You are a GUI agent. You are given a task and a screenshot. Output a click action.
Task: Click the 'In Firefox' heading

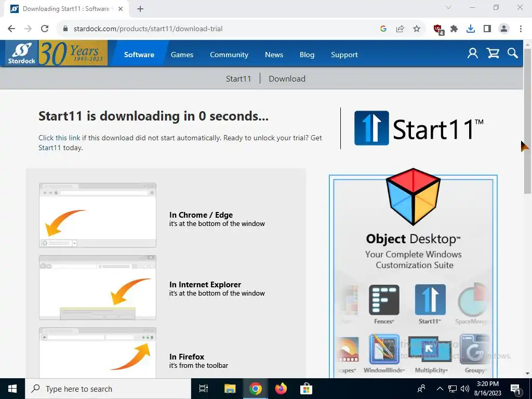click(x=187, y=357)
